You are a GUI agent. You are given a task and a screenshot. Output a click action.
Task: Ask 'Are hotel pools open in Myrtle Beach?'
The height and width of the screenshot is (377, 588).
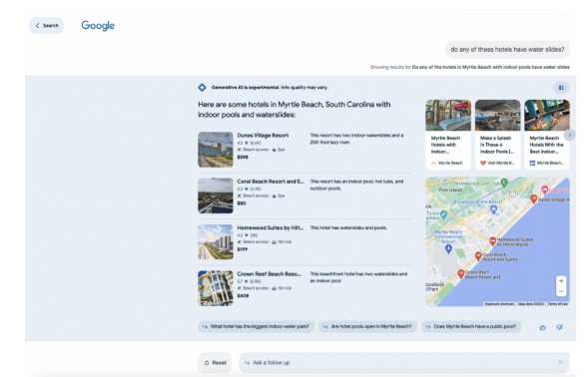(367, 326)
